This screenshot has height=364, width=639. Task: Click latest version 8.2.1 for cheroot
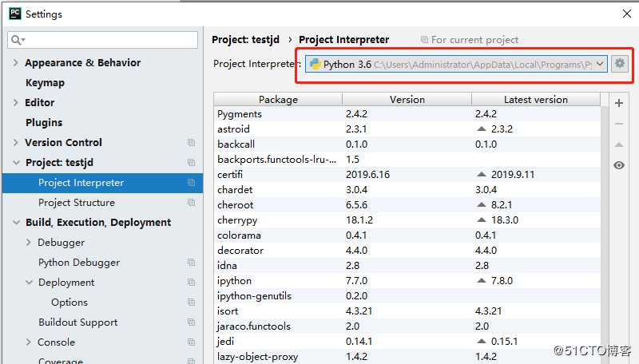(502, 205)
